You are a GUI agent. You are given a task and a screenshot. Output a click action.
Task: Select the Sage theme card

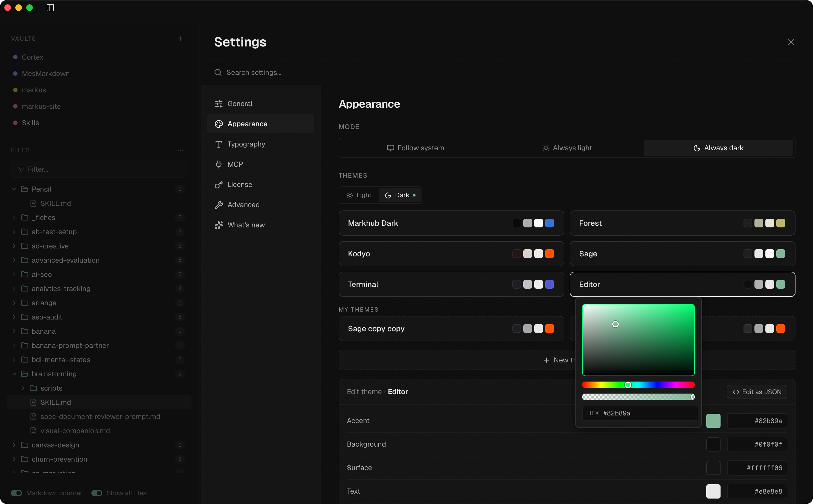(682, 254)
